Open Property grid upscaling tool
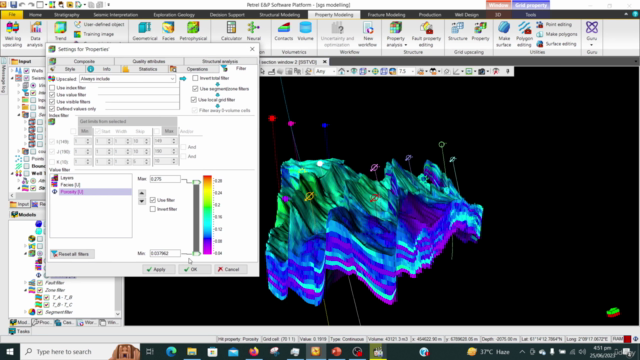 (480, 31)
